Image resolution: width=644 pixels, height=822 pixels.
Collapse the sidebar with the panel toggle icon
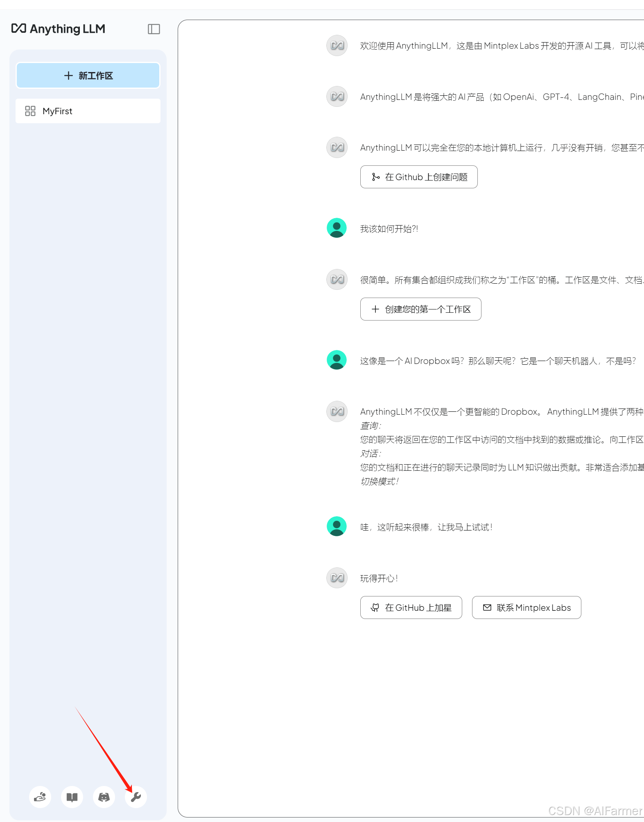[154, 29]
